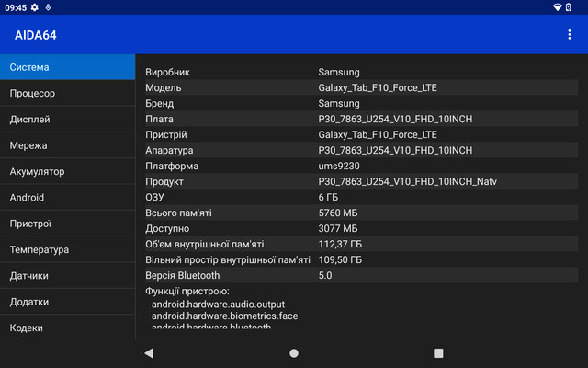
Task: Tap the Продукт row label
Action: tap(164, 182)
